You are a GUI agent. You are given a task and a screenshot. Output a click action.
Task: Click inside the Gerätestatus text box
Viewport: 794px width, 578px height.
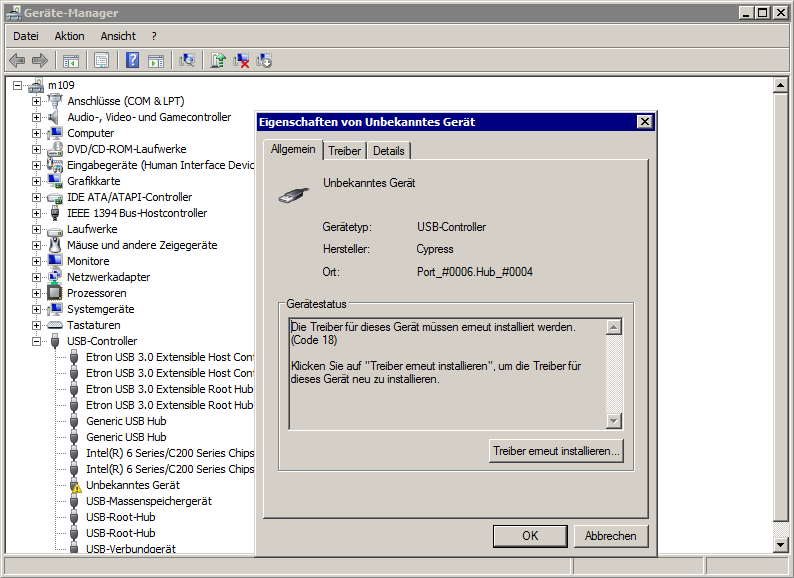pos(448,374)
